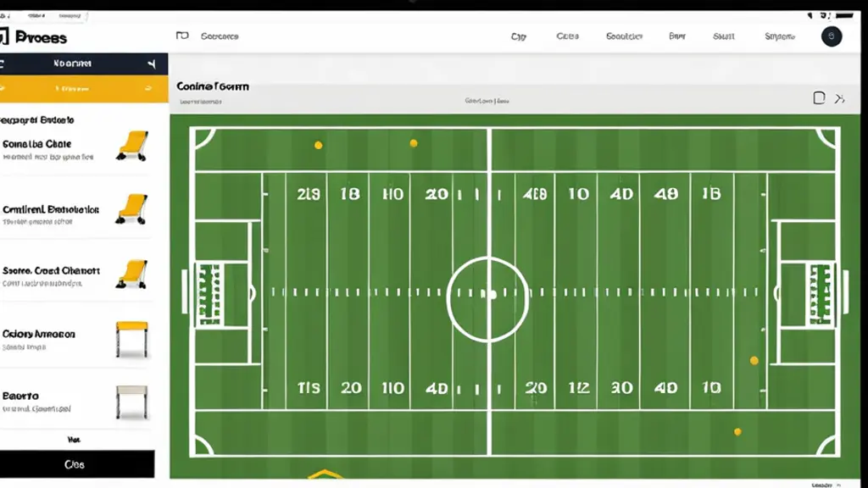Open the Sirpone navigation item
Viewport: 868px width, 488px height.
(780, 36)
